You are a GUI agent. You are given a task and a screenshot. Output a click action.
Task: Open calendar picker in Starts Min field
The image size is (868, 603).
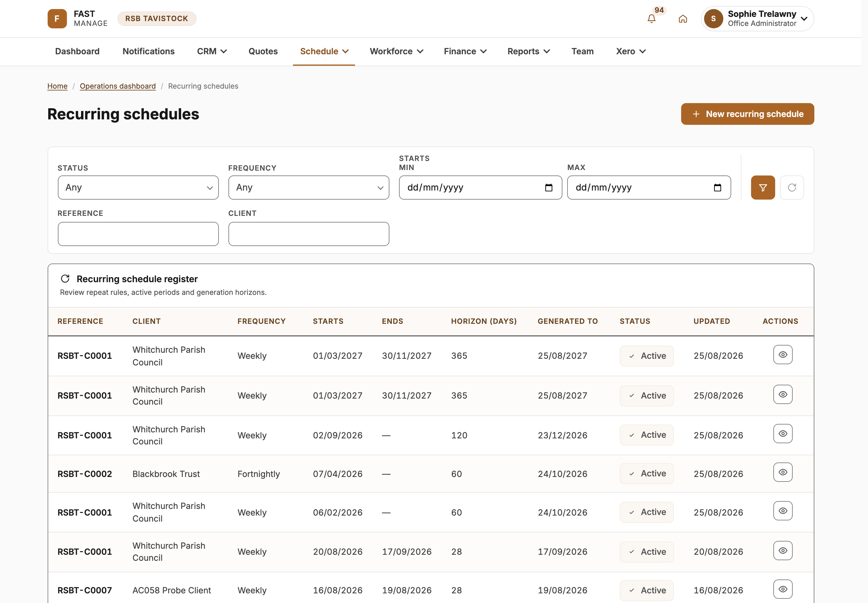coord(549,188)
